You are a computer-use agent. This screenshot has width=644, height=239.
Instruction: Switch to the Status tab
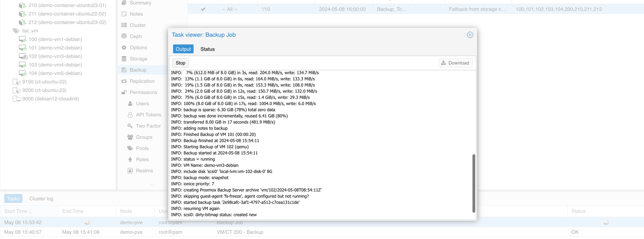pyautogui.click(x=207, y=49)
